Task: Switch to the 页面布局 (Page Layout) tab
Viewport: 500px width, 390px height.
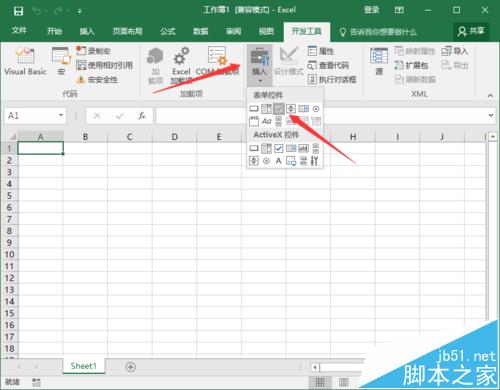Action: click(x=127, y=31)
